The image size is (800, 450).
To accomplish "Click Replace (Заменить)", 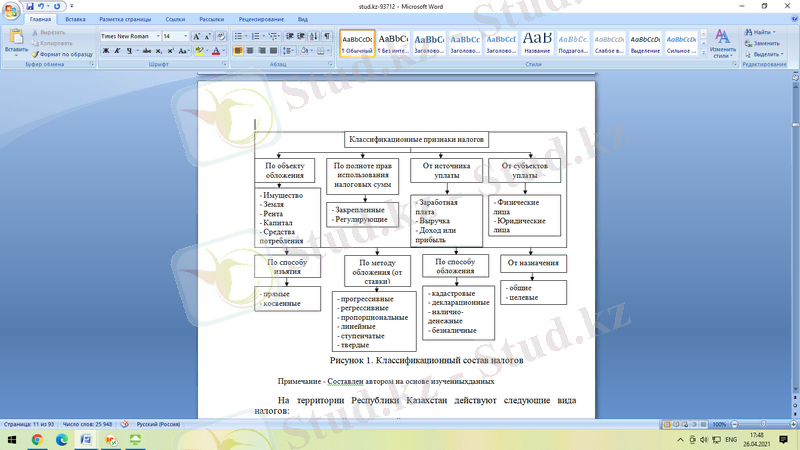I will tap(762, 43).
